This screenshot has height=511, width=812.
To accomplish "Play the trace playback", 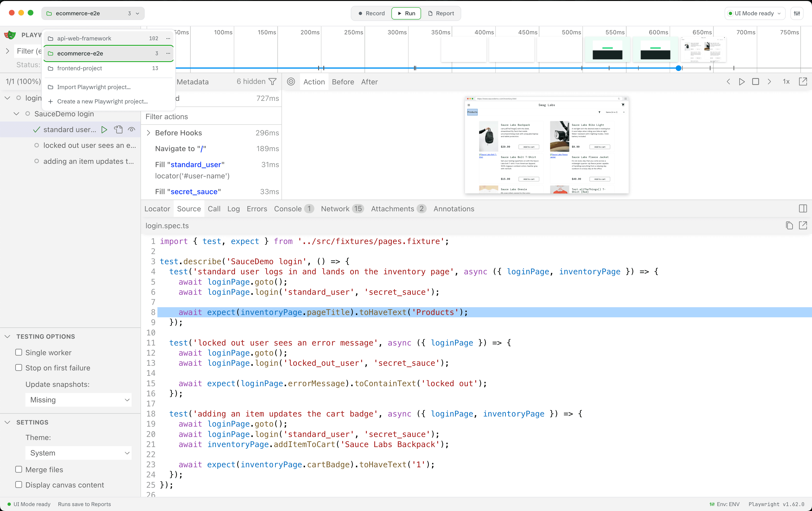I will [742, 82].
